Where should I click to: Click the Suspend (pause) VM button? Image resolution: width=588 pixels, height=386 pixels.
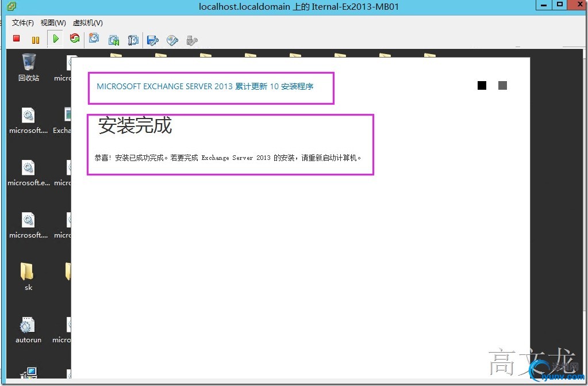[36, 40]
